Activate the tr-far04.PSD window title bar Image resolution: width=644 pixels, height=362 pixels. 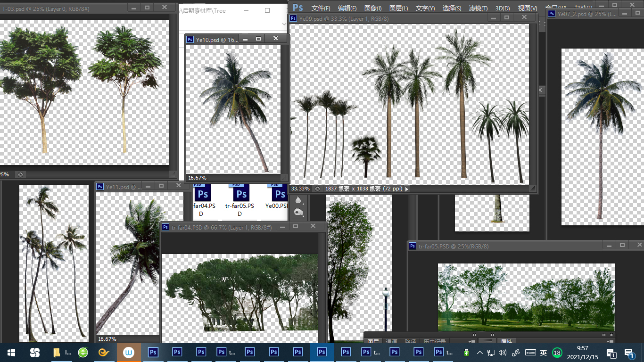coord(222,227)
